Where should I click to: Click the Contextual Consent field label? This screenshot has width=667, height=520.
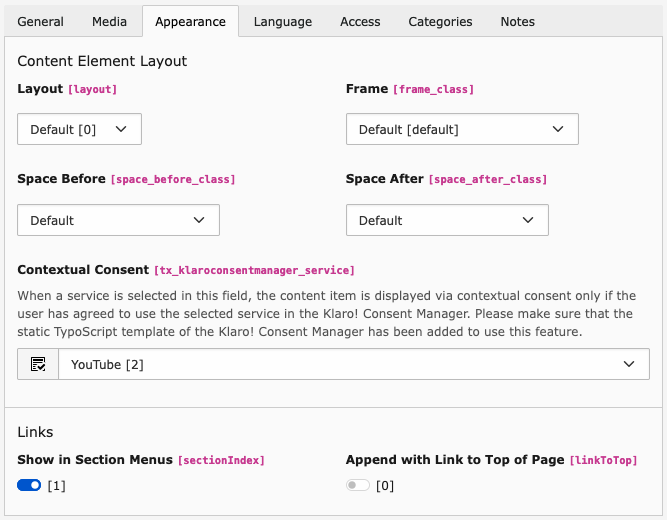point(83,269)
